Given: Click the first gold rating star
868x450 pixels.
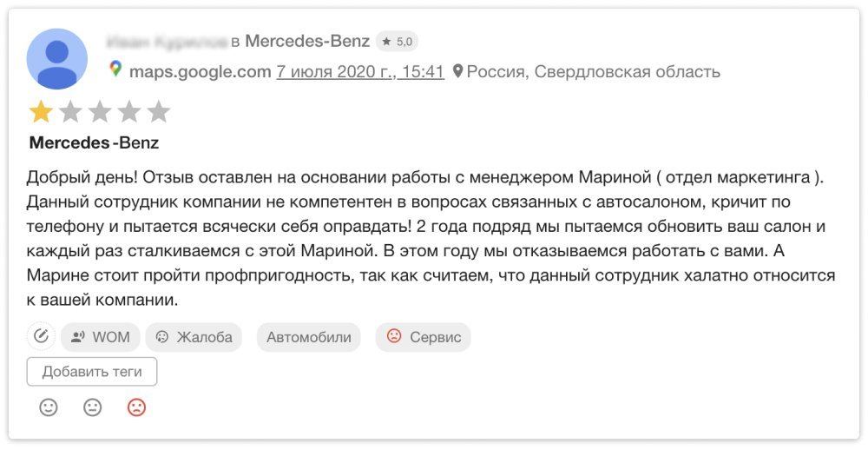Looking at the screenshot, I should 41,112.
